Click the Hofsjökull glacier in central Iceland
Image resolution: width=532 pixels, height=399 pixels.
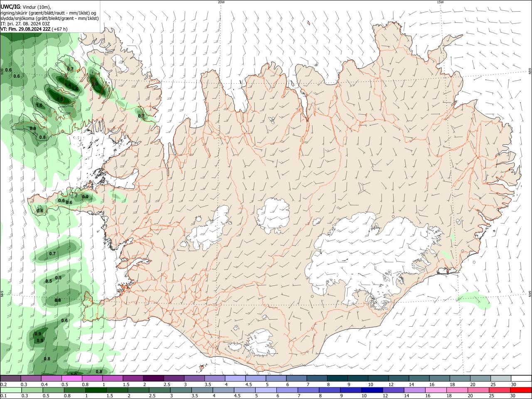273,215
